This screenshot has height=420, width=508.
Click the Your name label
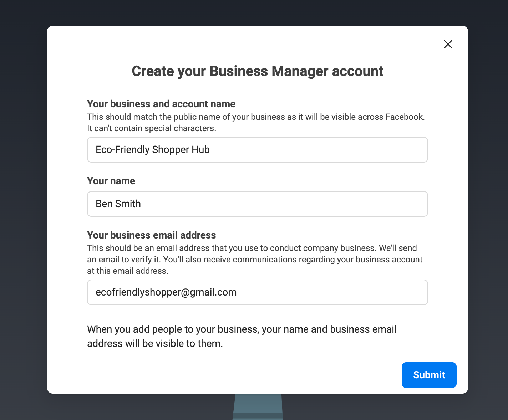pyautogui.click(x=111, y=181)
